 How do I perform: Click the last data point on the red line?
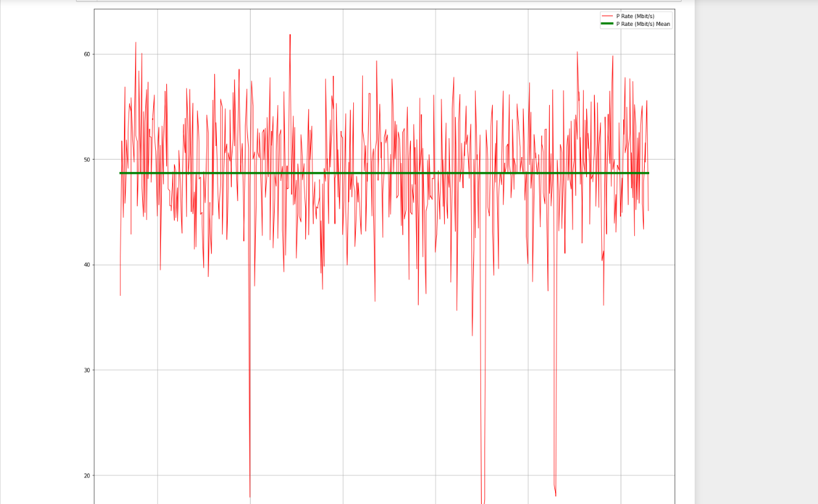[648, 210]
